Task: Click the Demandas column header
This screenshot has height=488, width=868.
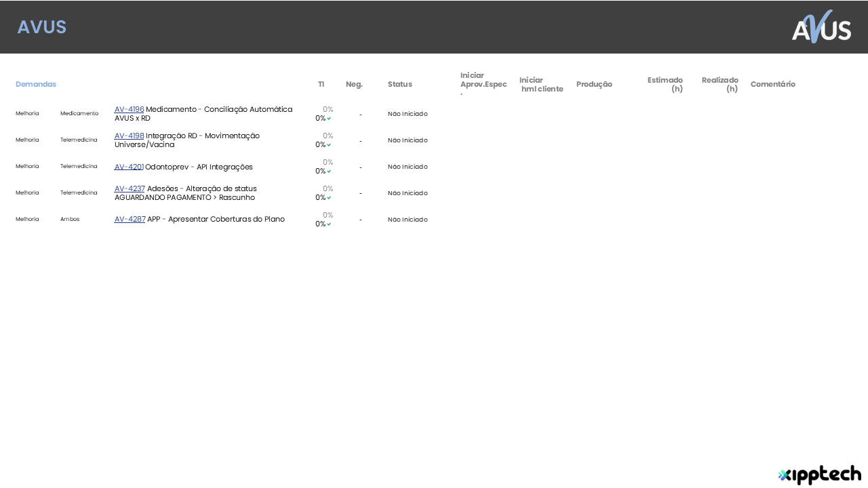Action: pyautogui.click(x=36, y=84)
